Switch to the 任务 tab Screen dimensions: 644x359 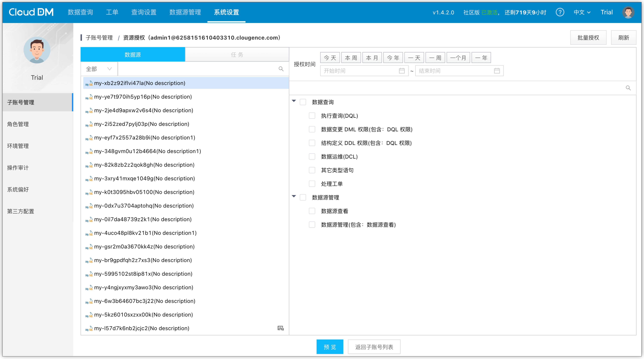(237, 55)
